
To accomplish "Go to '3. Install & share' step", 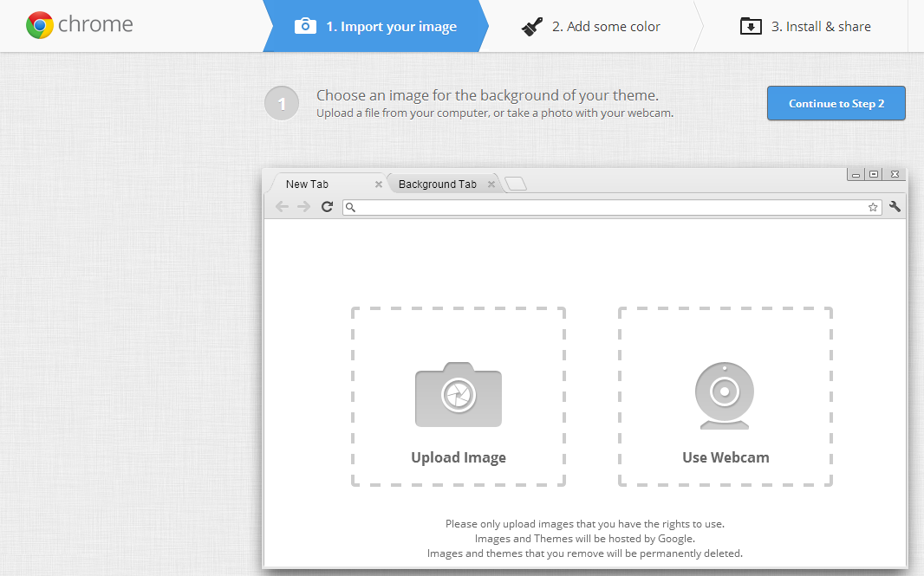I will (805, 26).
